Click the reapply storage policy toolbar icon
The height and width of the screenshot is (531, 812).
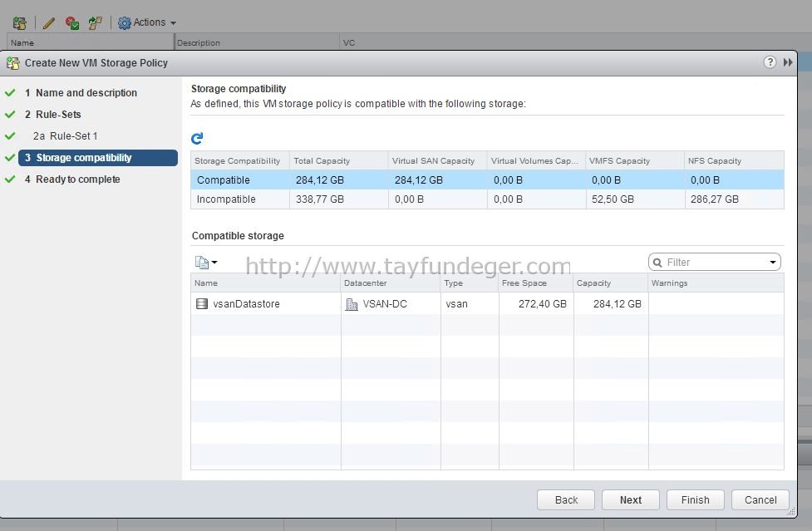(95, 22)
